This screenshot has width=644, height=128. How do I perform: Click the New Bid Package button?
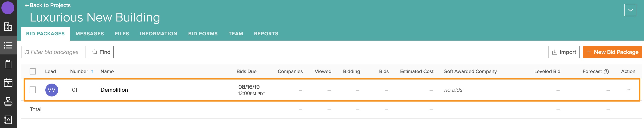[612, 52]
